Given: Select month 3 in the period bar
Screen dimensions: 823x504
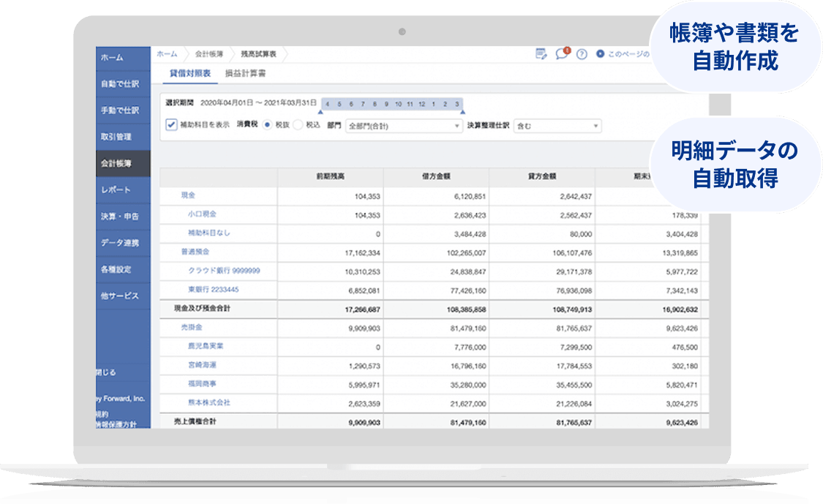Looking at the screenshot, I should tap(457, 104).
